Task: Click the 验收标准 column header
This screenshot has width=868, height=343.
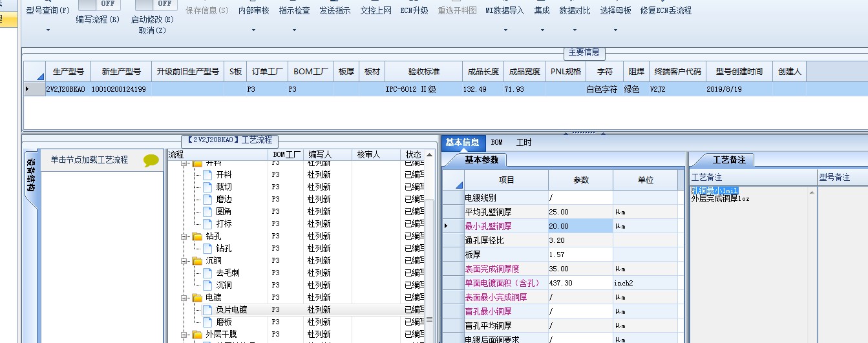Action: (x=423, y=72)
